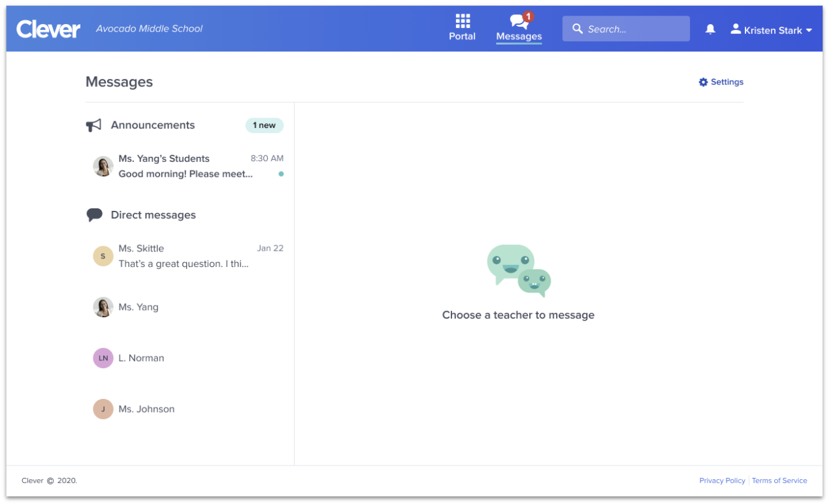833x504 pixels.
Task: Open the Privacy Policy link
Action: click(722, 480)
